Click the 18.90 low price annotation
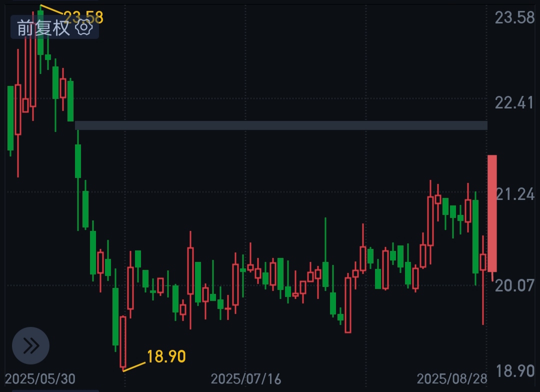 pos(166,356)
